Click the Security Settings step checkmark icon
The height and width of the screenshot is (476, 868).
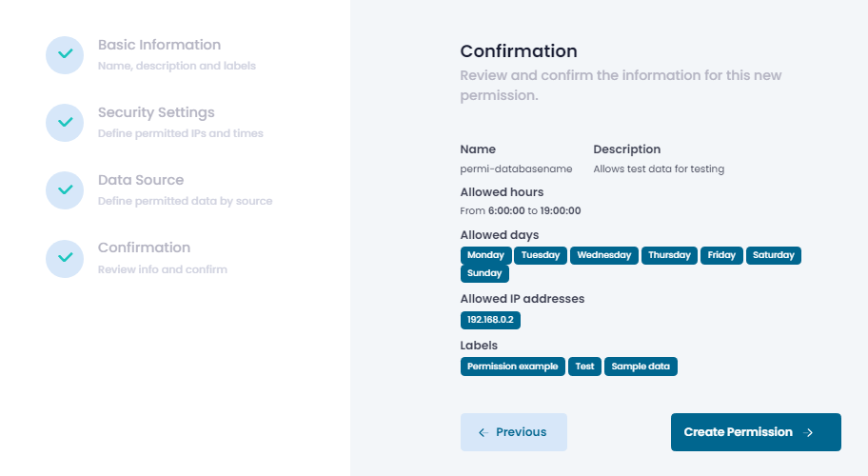pyautogui.click(x=65, y=122)
